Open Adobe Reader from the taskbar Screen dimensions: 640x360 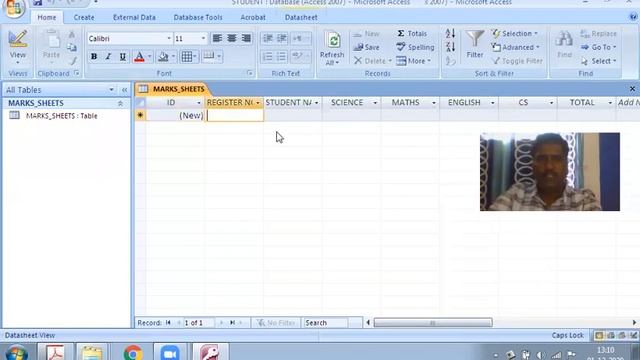tap(56, 352)
